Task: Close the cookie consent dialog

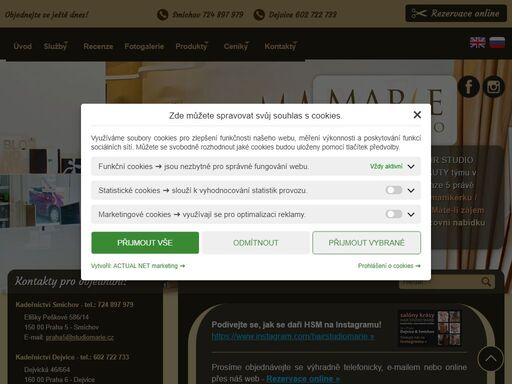Action: 417,115
